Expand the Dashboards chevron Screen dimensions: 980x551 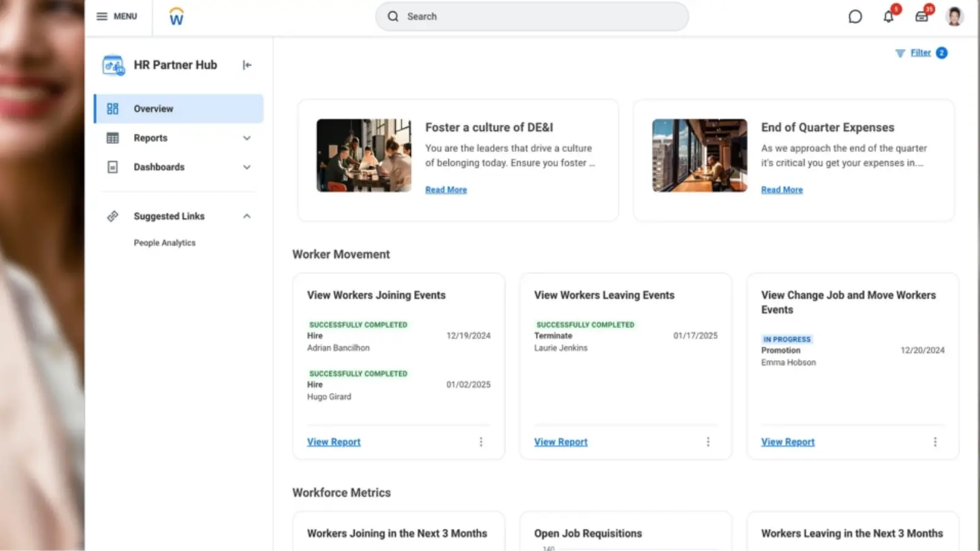pyautogui.click(x=247, y=167)
